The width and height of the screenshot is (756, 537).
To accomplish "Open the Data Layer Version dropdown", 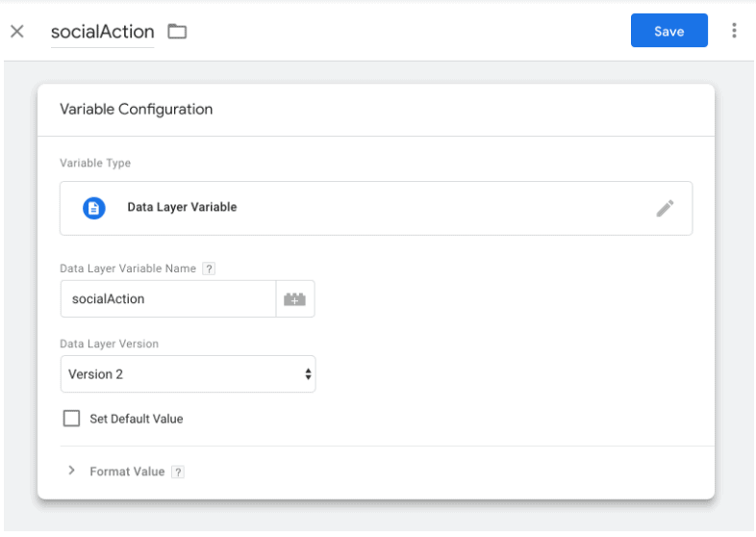I will [188, 374].
